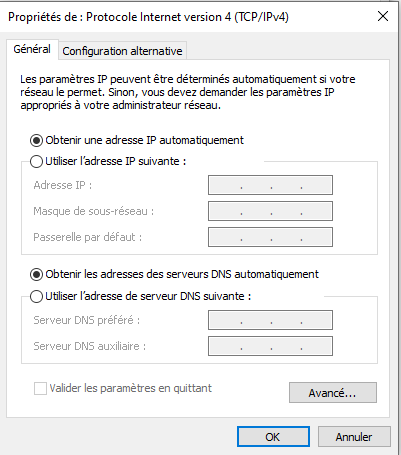Click first octet of Passerelle par défaut field

pos(225,237)
